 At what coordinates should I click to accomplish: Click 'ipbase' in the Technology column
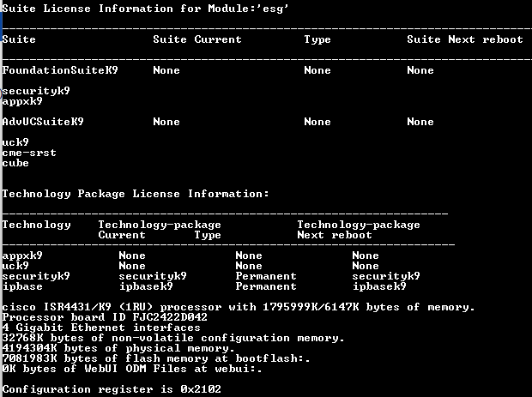[22, 286]
